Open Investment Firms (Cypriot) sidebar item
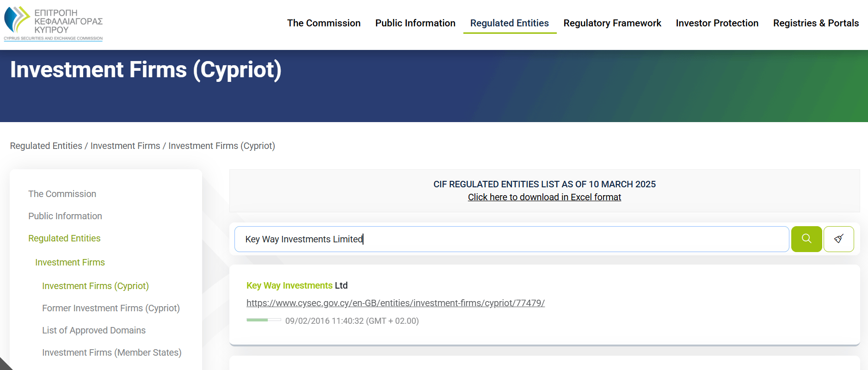 point(95,286)
